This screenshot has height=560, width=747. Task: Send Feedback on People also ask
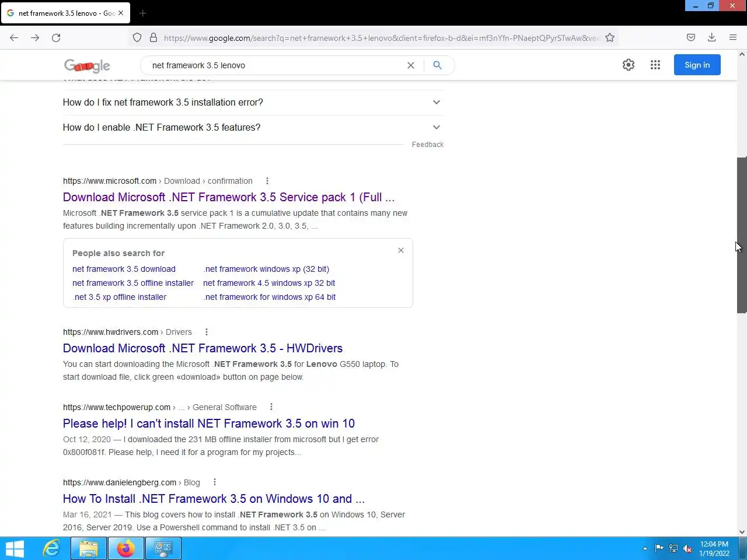point(428,145)
